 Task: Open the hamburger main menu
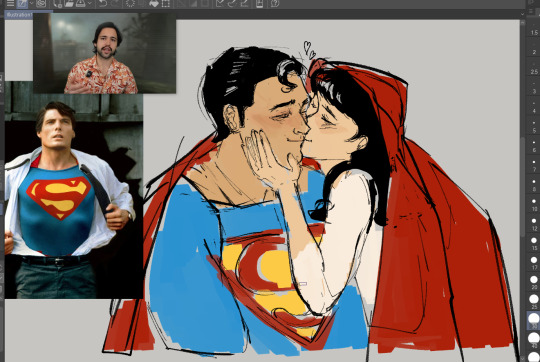10,3
